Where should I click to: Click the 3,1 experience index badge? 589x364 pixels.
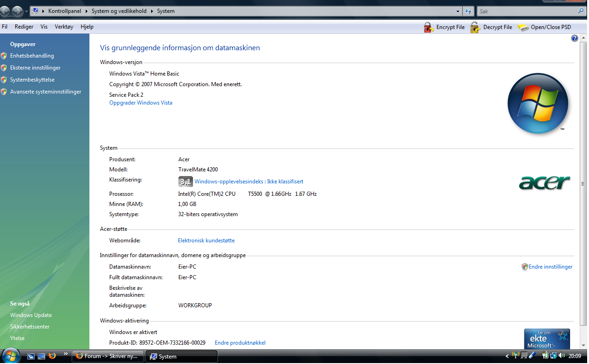tap(186, 182)
